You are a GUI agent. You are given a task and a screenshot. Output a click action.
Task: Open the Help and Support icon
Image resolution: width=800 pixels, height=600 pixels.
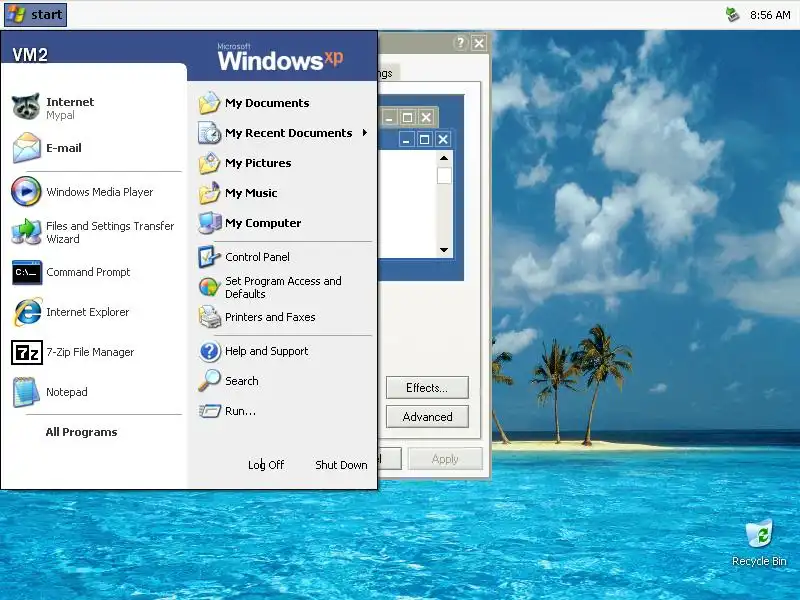(x=209, y=351)
